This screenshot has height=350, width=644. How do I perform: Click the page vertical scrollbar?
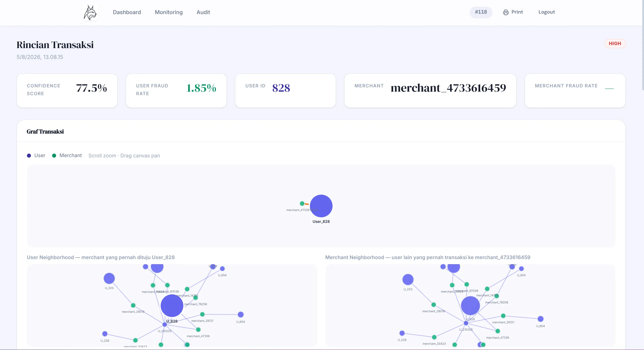coord(643,45)
